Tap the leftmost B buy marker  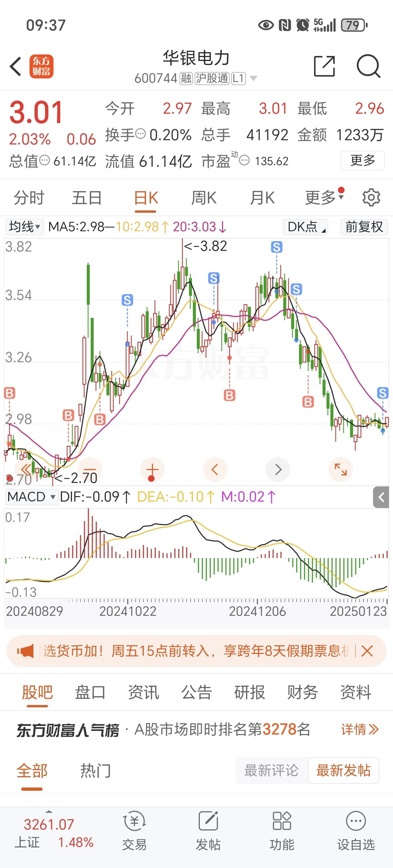coord(9,393)
